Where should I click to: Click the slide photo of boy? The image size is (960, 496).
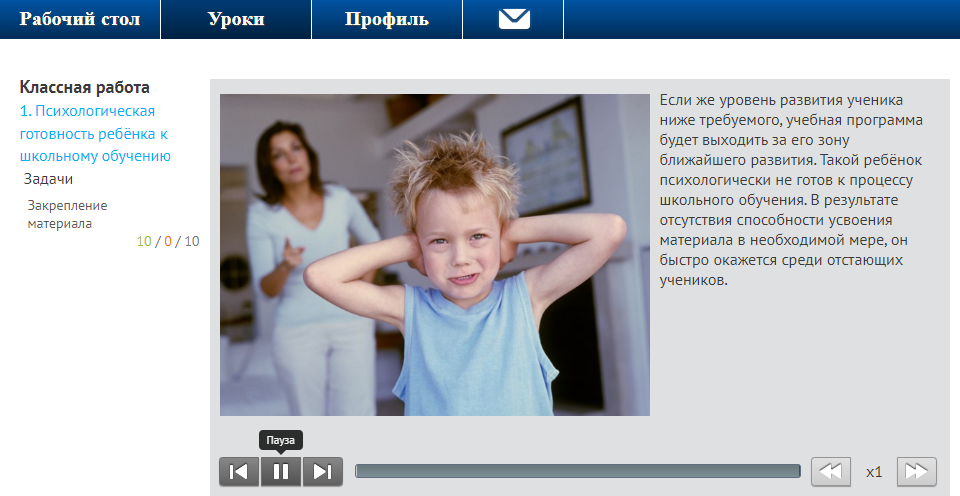pyautogui.click(x=434, y=255)
